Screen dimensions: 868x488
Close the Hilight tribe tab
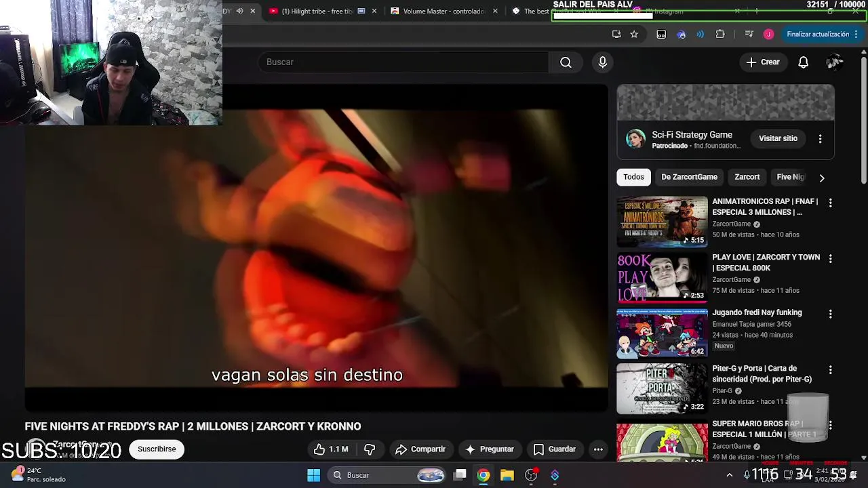click(374, 11)
